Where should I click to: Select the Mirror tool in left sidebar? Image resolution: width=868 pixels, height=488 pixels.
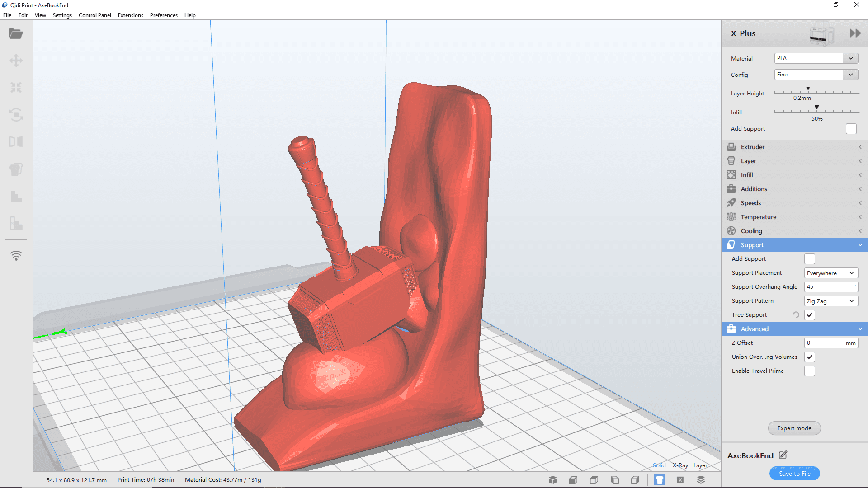point(16,142)
